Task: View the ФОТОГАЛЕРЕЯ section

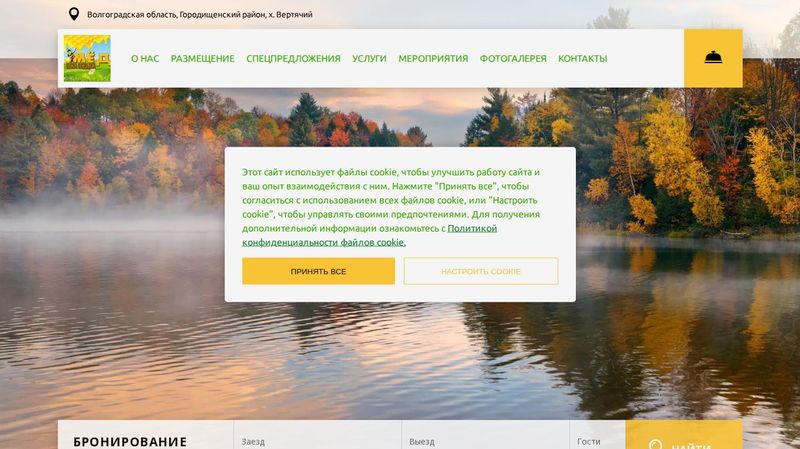Action: pyautogui.click(x=513, y=59)
